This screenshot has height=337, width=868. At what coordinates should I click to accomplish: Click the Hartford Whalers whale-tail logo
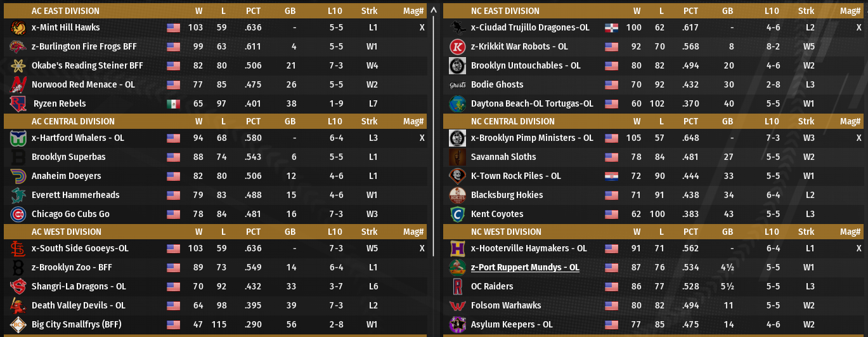(18, 138)
